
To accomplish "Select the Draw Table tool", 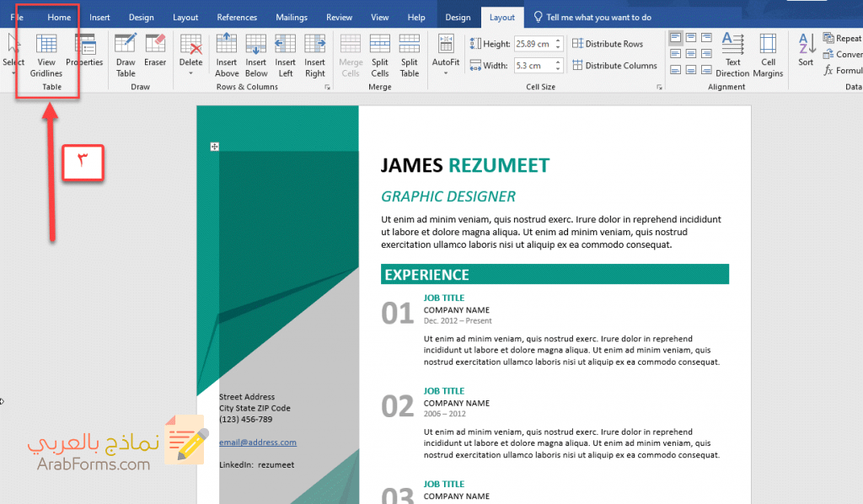I will [x=126, y=54].
